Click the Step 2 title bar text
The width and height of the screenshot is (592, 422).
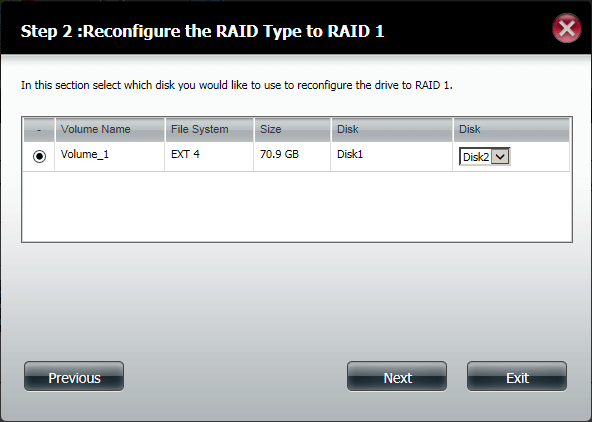pos(202,31)
